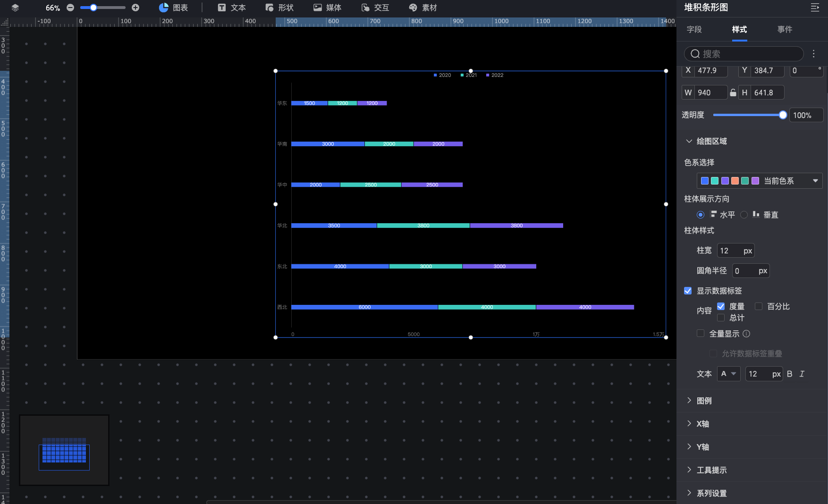Click the 柱宽 bar width input
Viewport: 828px width, 504px height.
tap(735, 251)
